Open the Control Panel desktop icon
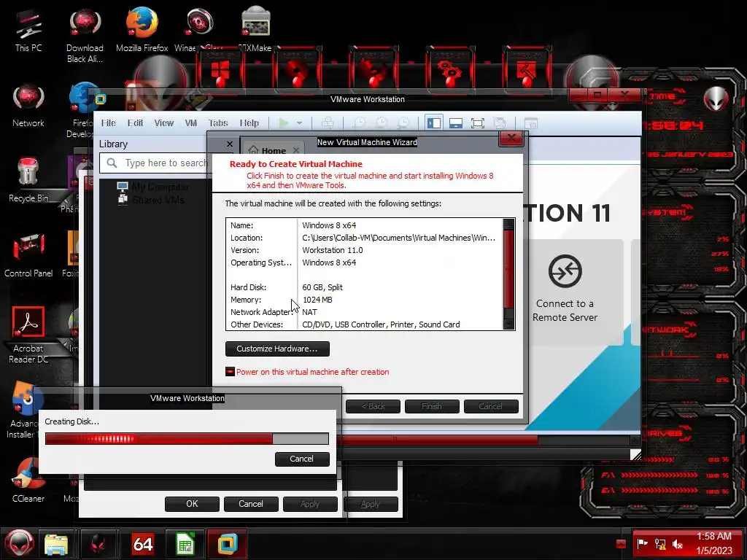This screenshot has height=560, width=747. coord(28,254)
